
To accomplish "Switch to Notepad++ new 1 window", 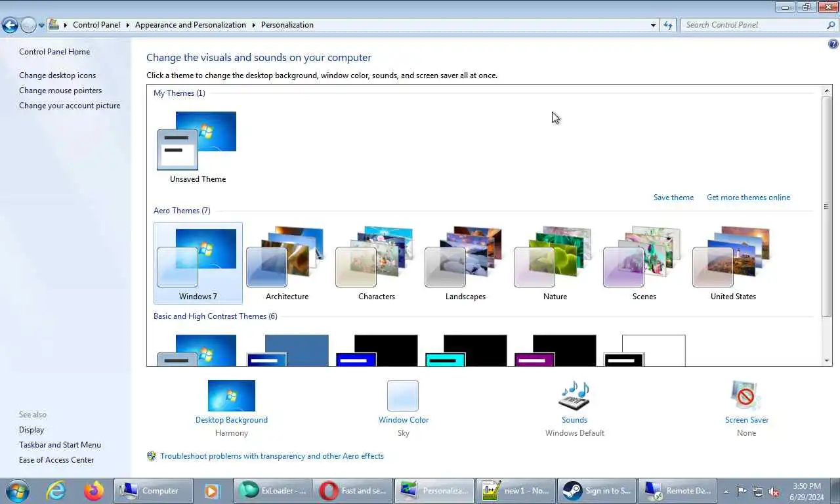I will [x=515, y=491].
